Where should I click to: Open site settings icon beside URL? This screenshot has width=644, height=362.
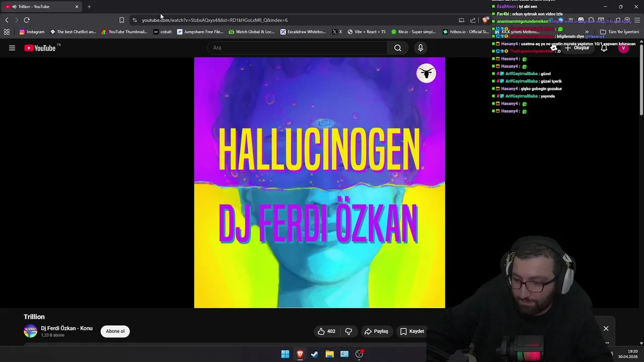pyautogui.click(x=134, y=20)
